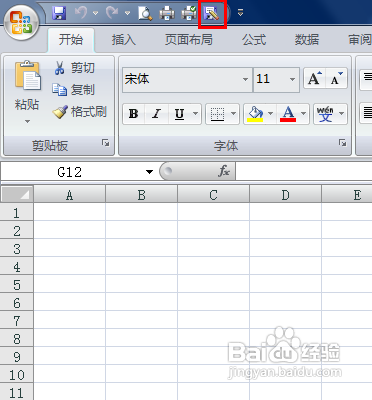Toggle bold formatting
This screenshot has width=372, height=400.
point(134,114)
